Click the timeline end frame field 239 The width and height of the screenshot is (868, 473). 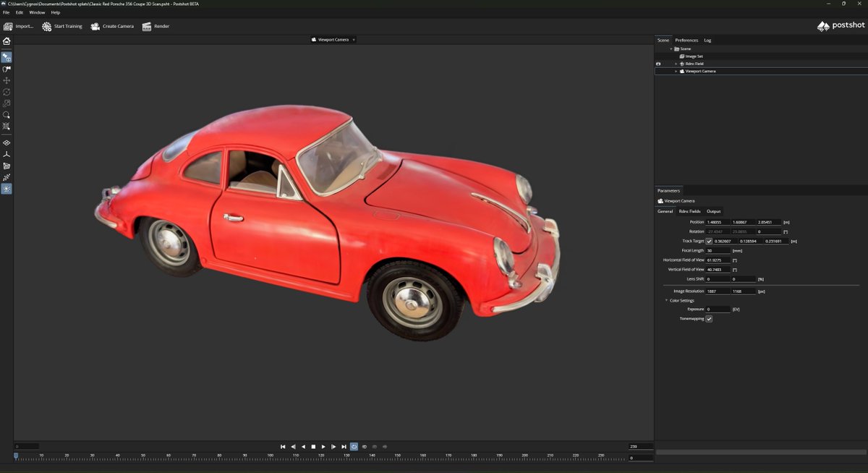[641, 447]
